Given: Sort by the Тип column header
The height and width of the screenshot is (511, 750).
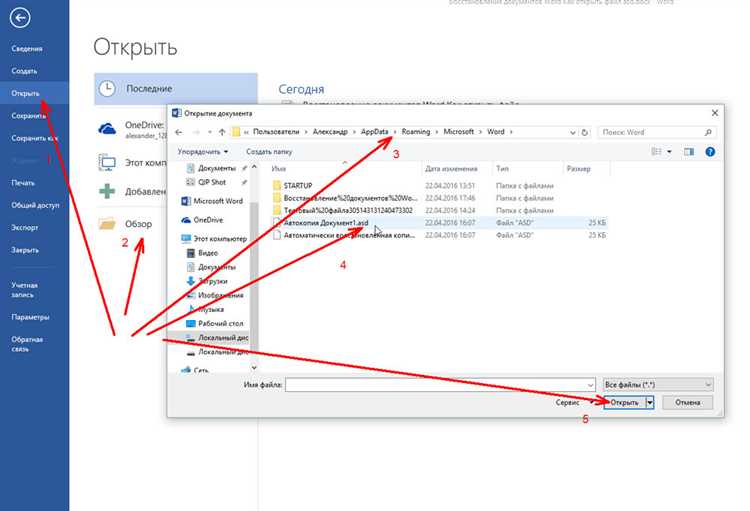Looking at the screenshot, I should (502, 169).
